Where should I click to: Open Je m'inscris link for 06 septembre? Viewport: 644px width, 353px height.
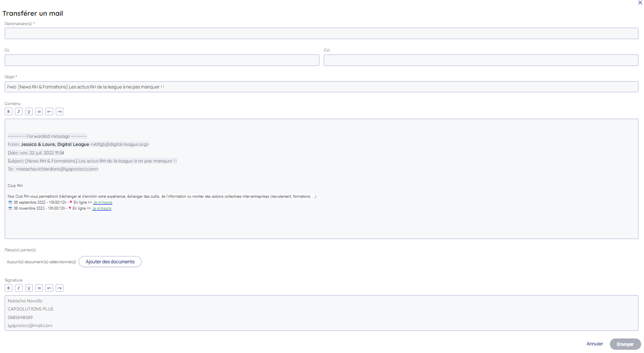pos(103,202)
